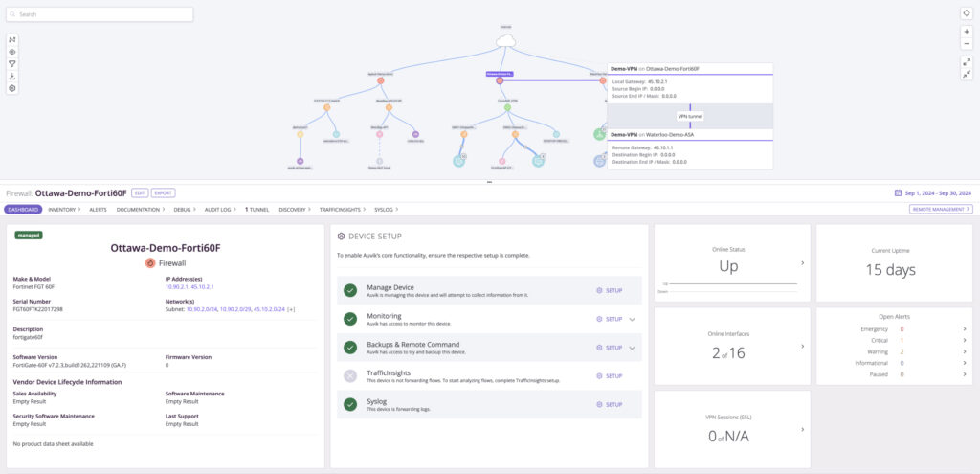Toggle the eye visibility icon on map
The width and height of the screenshot is (980, 474).
(12, 52)
